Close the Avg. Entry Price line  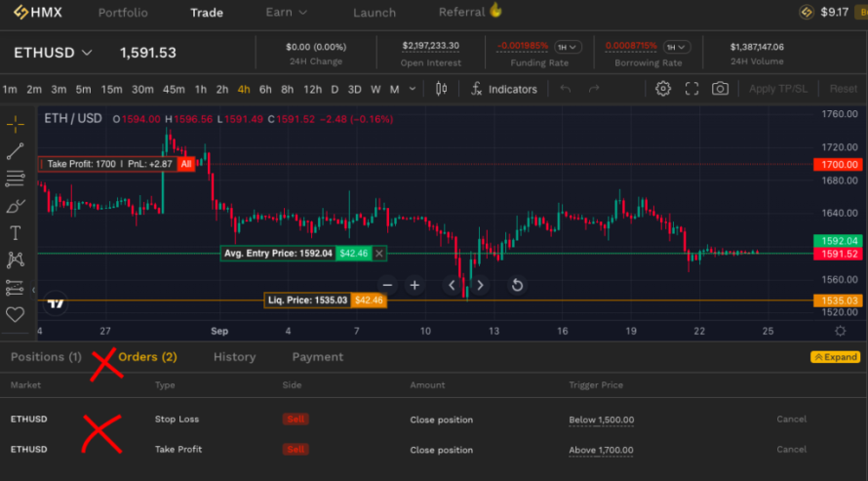coord(378,254)
